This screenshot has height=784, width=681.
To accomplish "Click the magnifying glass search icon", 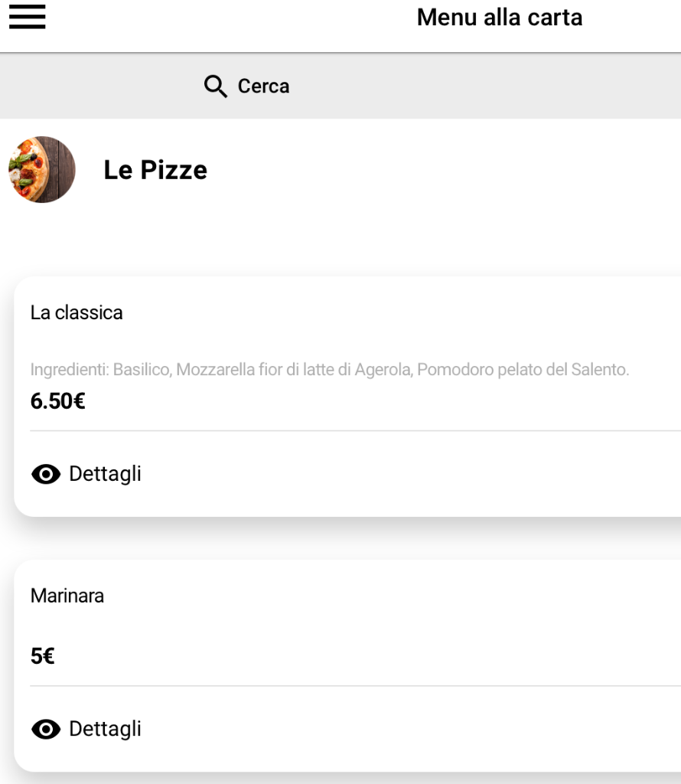I will [215, 86].
